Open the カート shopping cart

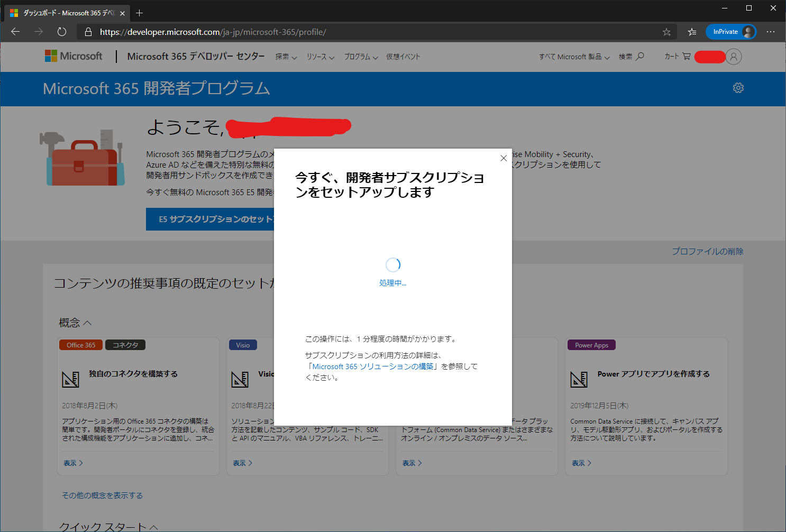click(678, 56)
